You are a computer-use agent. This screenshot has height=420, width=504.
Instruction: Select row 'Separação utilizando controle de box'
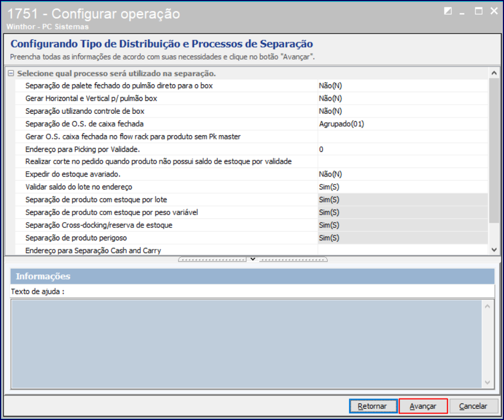point(166,111)
